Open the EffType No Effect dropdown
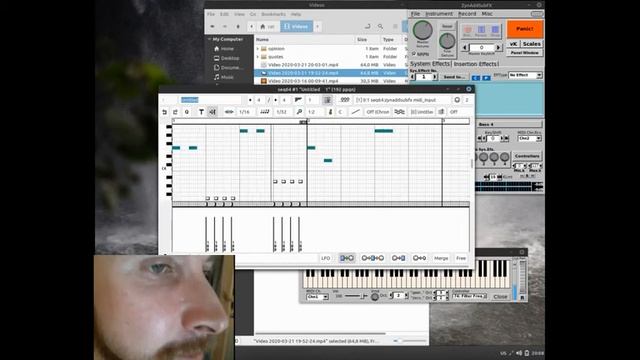The image size is (640, 360). point(525,75)
